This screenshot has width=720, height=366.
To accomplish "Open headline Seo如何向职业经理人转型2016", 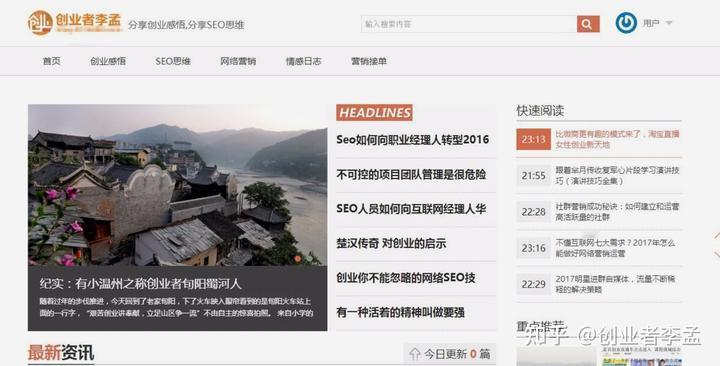I will click(412, 140).
